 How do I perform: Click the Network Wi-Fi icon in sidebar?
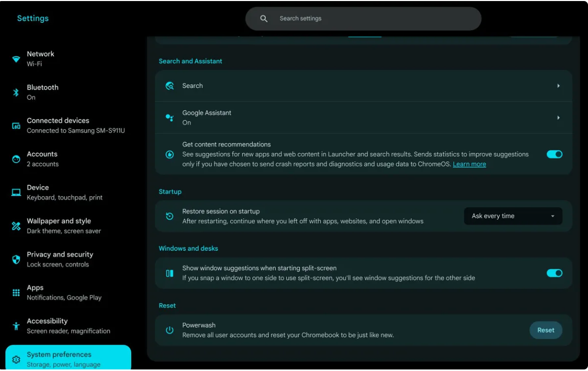pyautogui.click(x=16, y=59)
